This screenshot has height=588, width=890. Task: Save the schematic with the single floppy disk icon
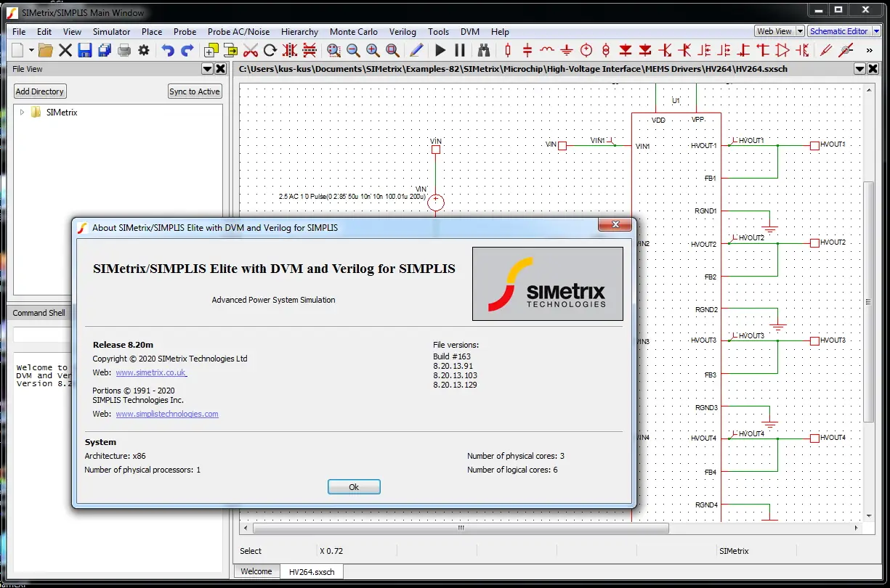tap(85, 50)
